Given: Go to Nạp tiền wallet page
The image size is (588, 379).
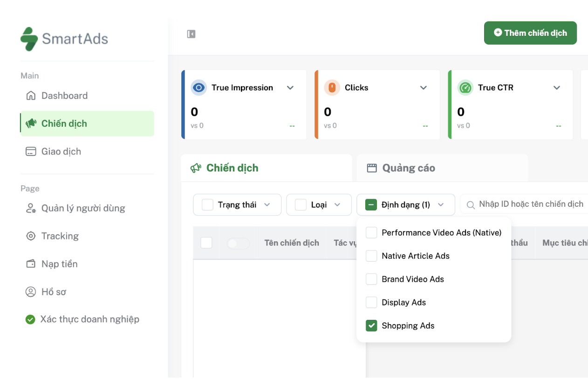Looking at the screenshot, I should 59,264.
